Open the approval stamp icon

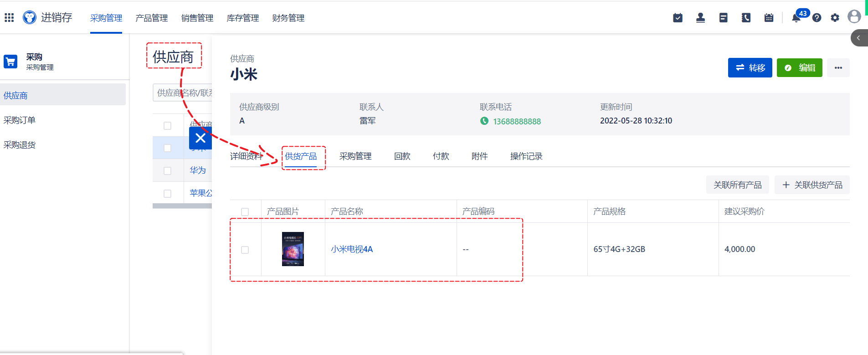coord(701,18)
